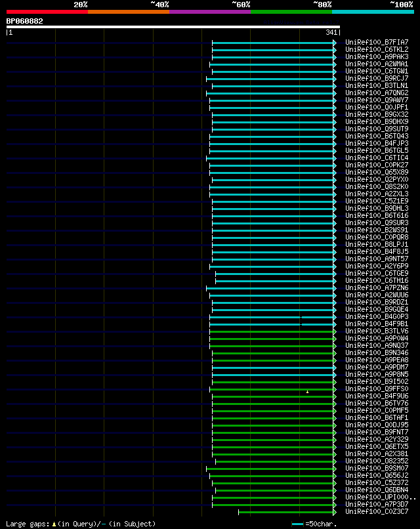420x529 pixels.
Task: Select the UniRef100_A9PEA8 label
Action: tap(377, 360)
